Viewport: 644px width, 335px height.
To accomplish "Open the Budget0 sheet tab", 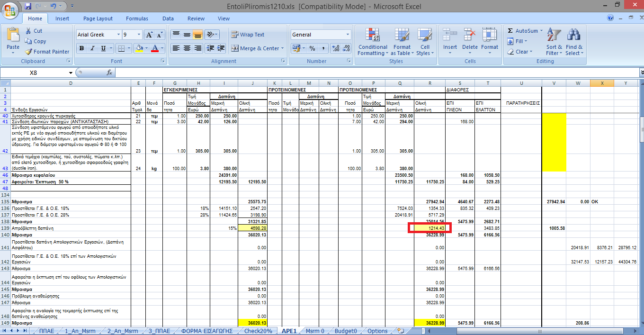I will coord(345,331).
